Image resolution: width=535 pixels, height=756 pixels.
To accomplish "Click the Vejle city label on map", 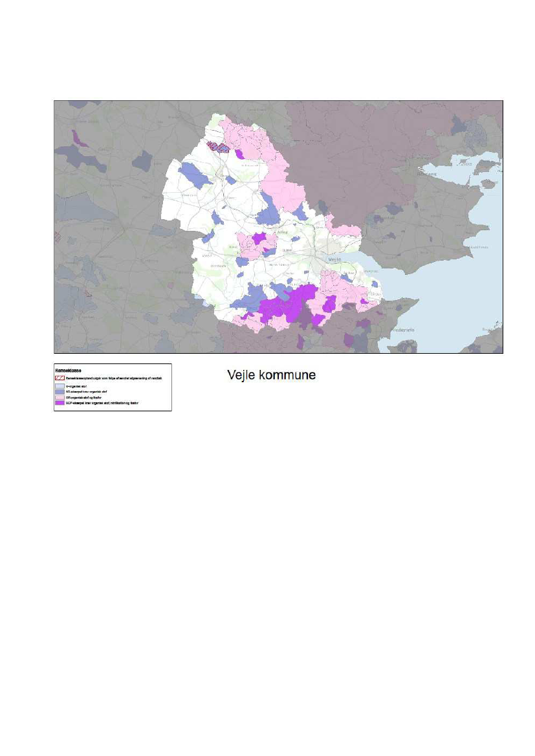I will [335, 259].
